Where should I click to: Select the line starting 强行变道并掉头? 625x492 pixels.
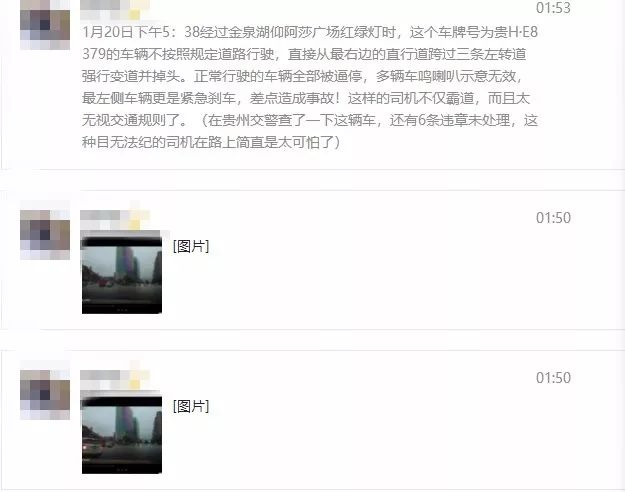point(302,76)
